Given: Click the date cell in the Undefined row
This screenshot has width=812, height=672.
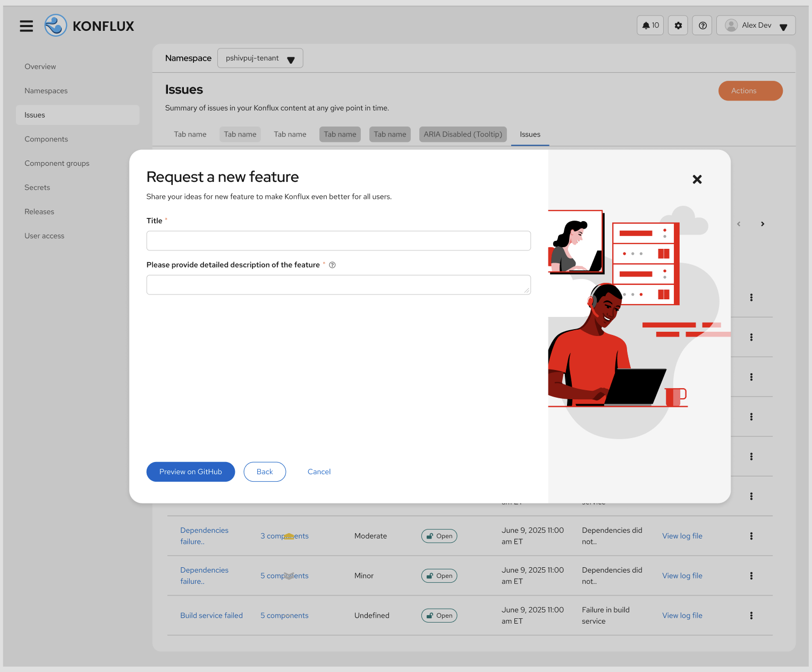Looking at the screenshot, I should (532, 616).
